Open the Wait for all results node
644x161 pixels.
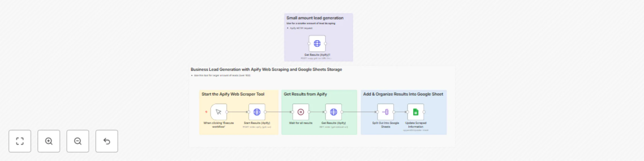coord(301,112)
